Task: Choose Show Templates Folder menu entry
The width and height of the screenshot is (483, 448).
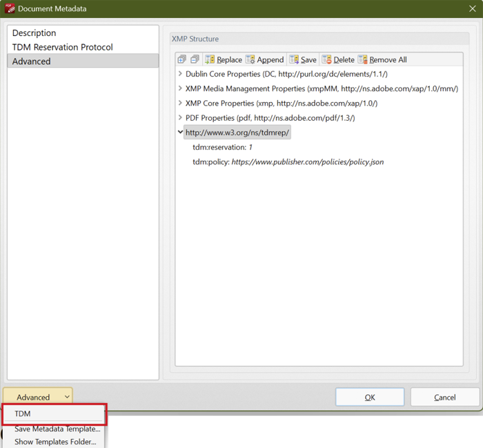Action: pos(55,442)
